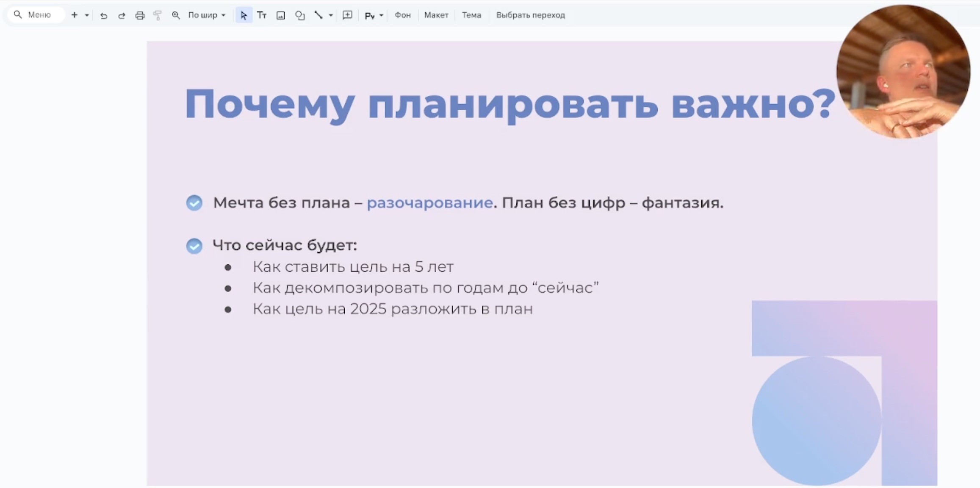Click the text Что сейчас будет:
The height and width of the screenshot is (488, 980).
coord(285,245)
